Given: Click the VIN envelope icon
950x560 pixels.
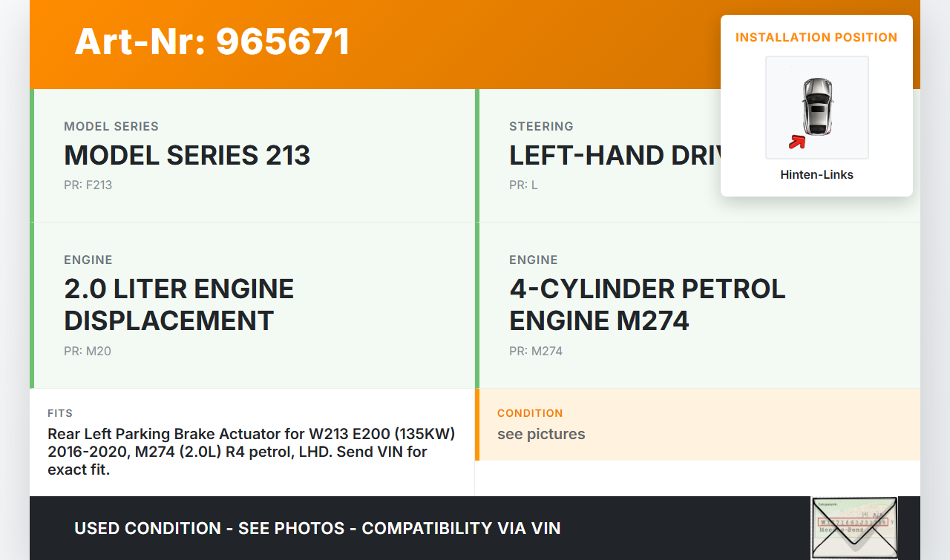Looking at the screenshot, I should pos(854,527).
